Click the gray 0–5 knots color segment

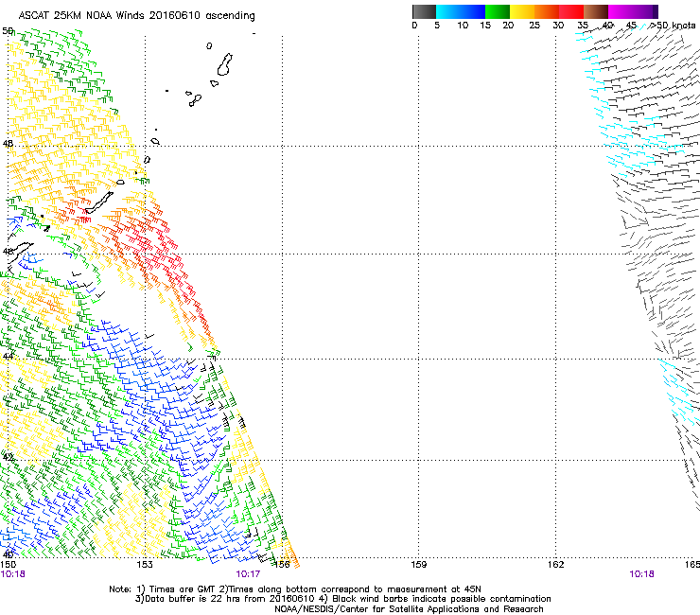(x=424, y=11)
